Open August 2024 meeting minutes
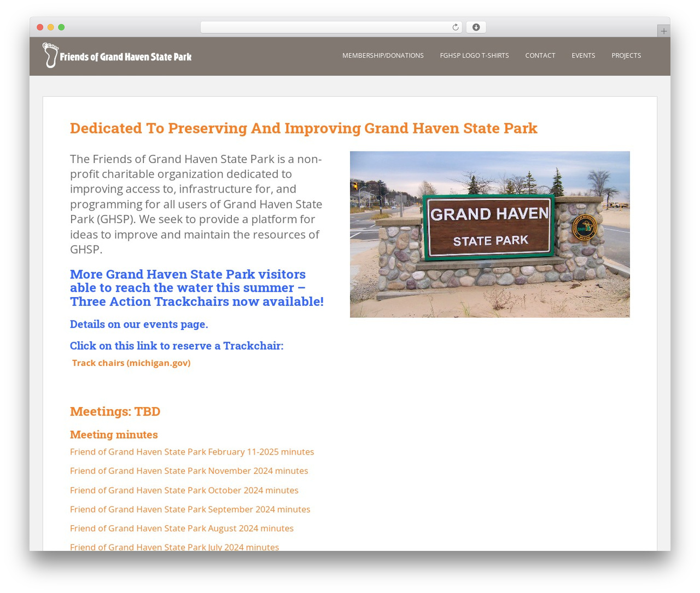700x593 pixels. [x=182, y=528]
